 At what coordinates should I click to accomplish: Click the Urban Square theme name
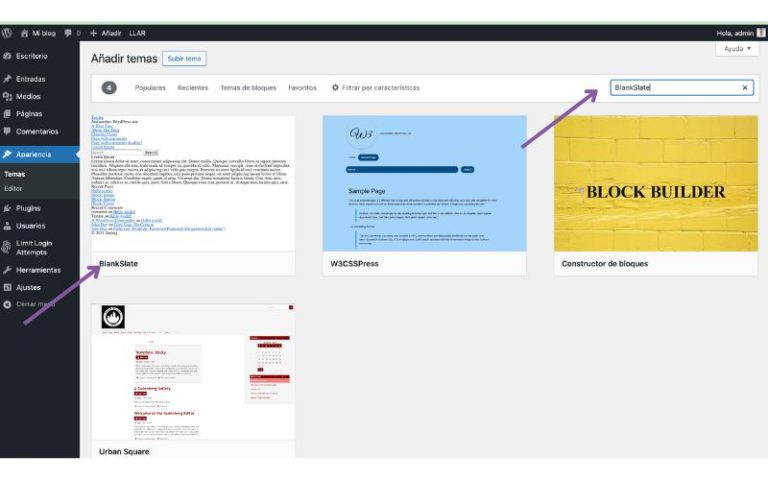tap(124, 452)
